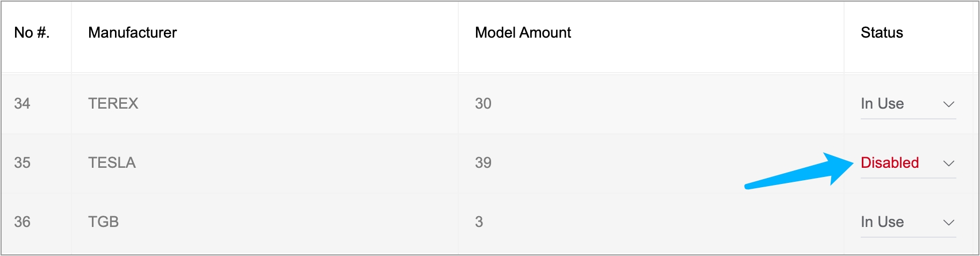Viewport: 980px width, 256px height.
Task: Click the Manufacturer column header
Action: (x=132, y=33)
